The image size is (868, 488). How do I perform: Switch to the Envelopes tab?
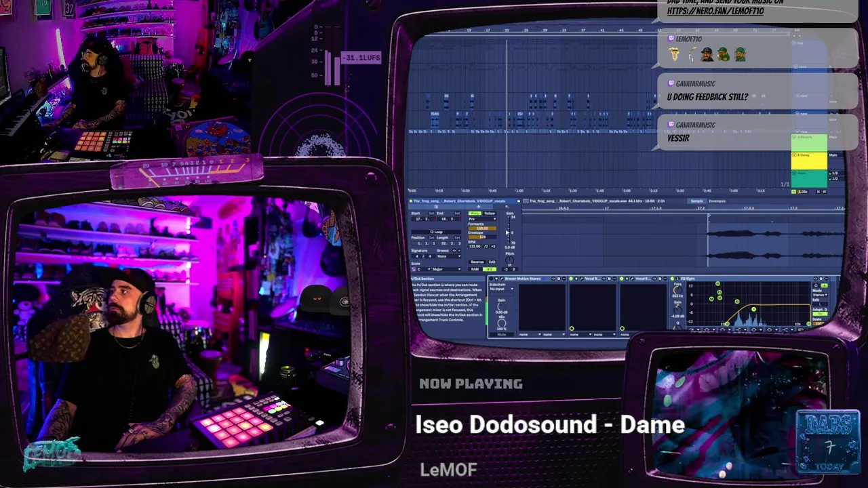click(x=717, y=201)
